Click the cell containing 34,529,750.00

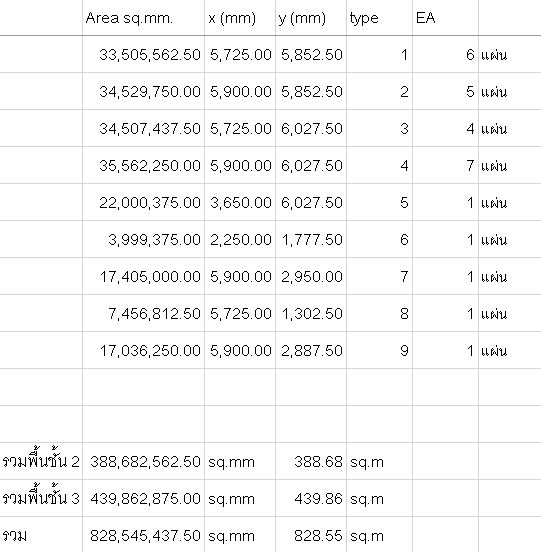click(x=144, y=92)
